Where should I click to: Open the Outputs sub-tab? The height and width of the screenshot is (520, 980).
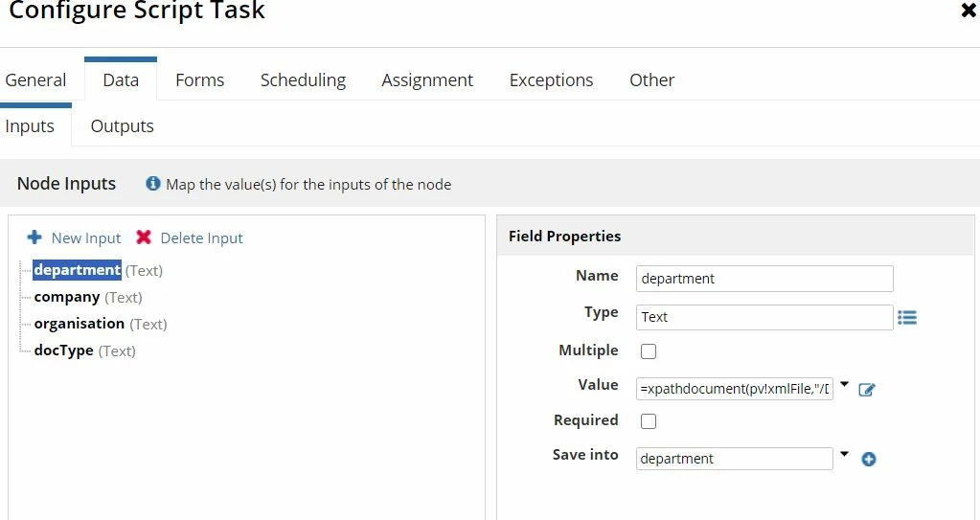point(122,126)
